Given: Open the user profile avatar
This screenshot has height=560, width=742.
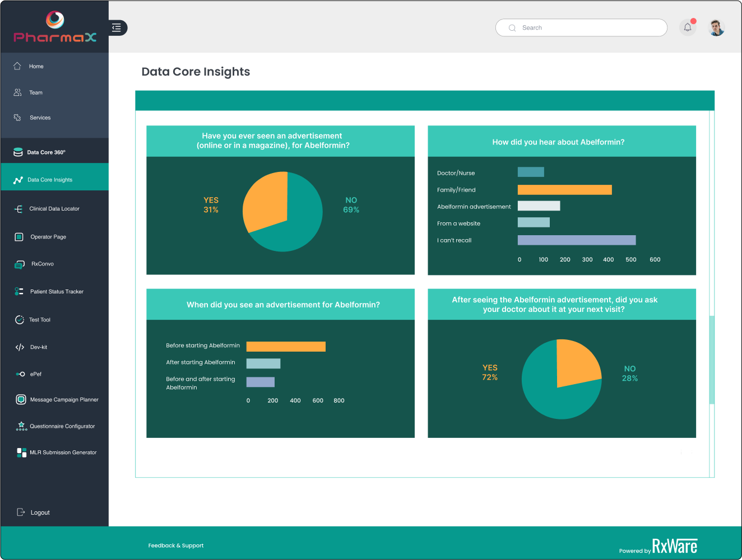Looking at the screenshot, I should [716, 27].
